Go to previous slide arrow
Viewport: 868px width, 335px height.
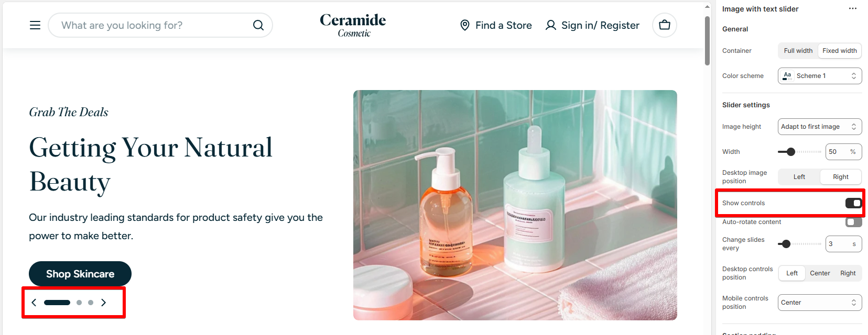tap(34, 303)
